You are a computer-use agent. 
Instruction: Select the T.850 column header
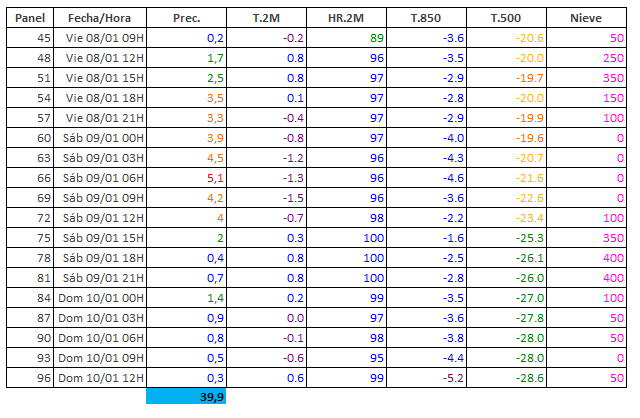pos(426,18)
